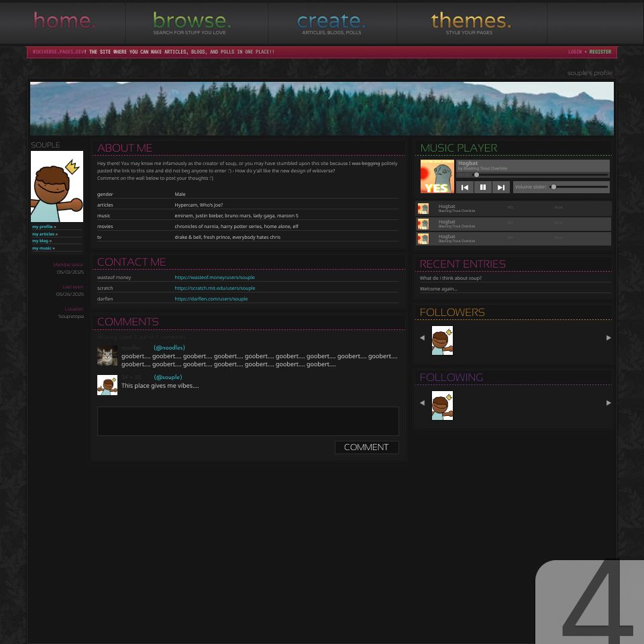Click souple's large profile picture
Image resolution: width=644 pixels, height=644 pixels.
click(57, 186)
